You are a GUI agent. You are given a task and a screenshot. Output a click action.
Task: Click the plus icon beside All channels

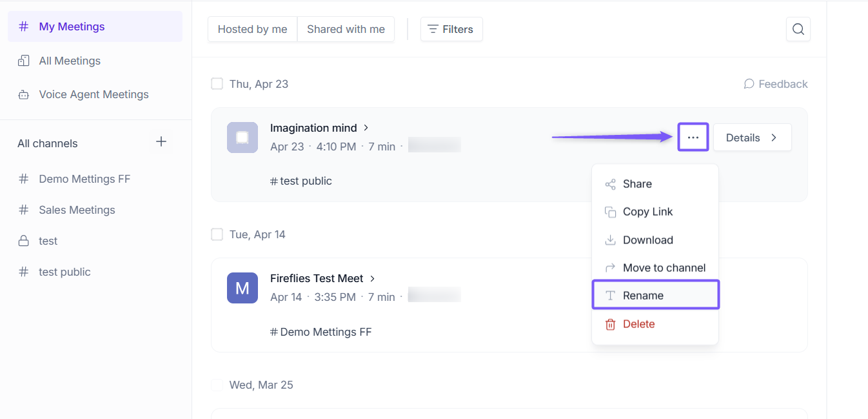point(161,141)
